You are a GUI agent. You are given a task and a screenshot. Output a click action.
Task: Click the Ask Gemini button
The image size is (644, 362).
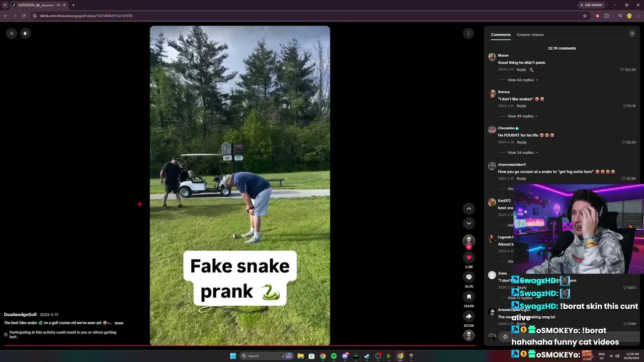pyautogui.click(x=591, y=5)
